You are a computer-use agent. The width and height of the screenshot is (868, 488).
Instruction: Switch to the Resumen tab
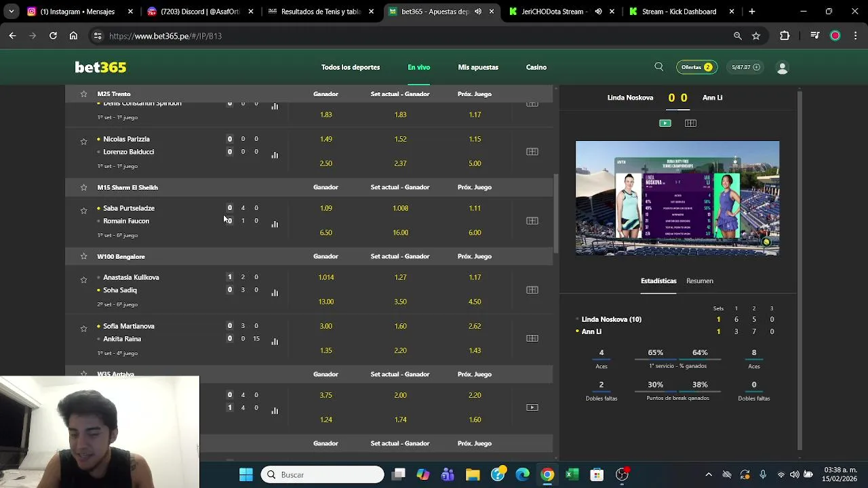700,281
